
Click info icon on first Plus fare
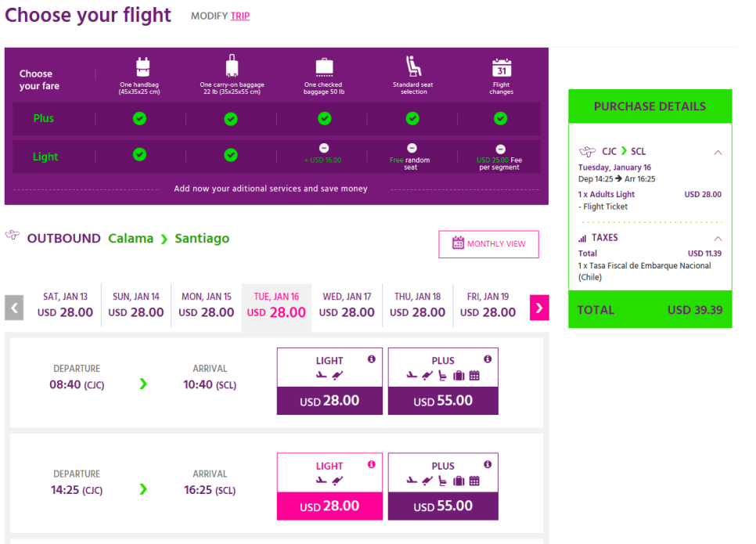[488, 359]
